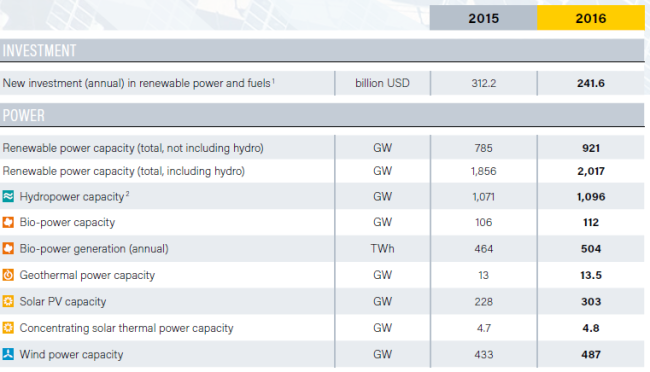Click the GW unit in Wind power row
Image resolution: width=650 pixels, height=372 pixels.
pyautogui.click(x=382, y=354)
